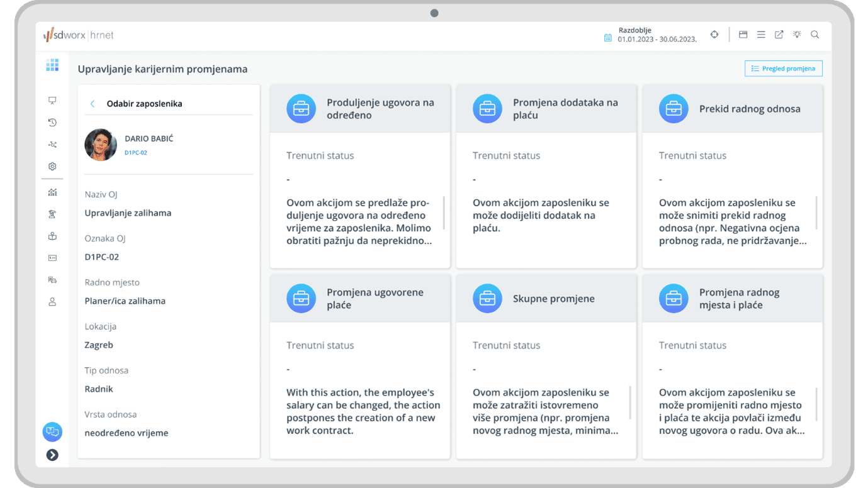Click the Zagreb location value
The image size is (868, 488).
click(x=99, y=345)
